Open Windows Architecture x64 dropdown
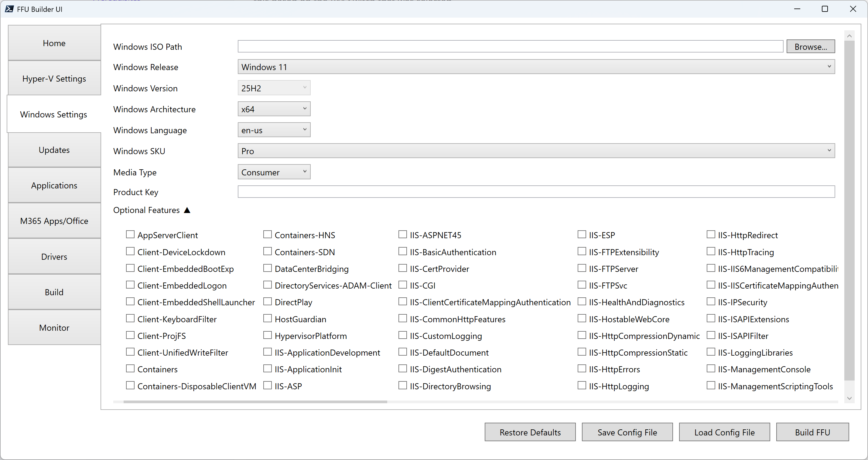 pos(274,109)
